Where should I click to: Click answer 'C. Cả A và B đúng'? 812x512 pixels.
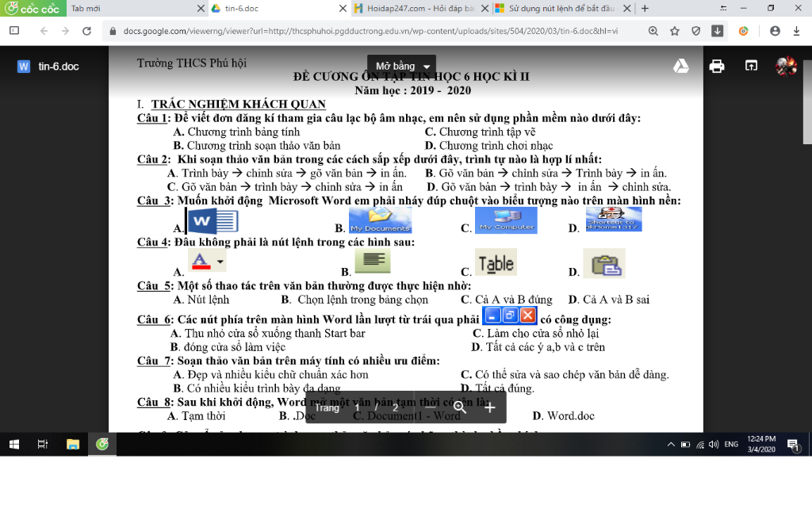tap(507, 300)
